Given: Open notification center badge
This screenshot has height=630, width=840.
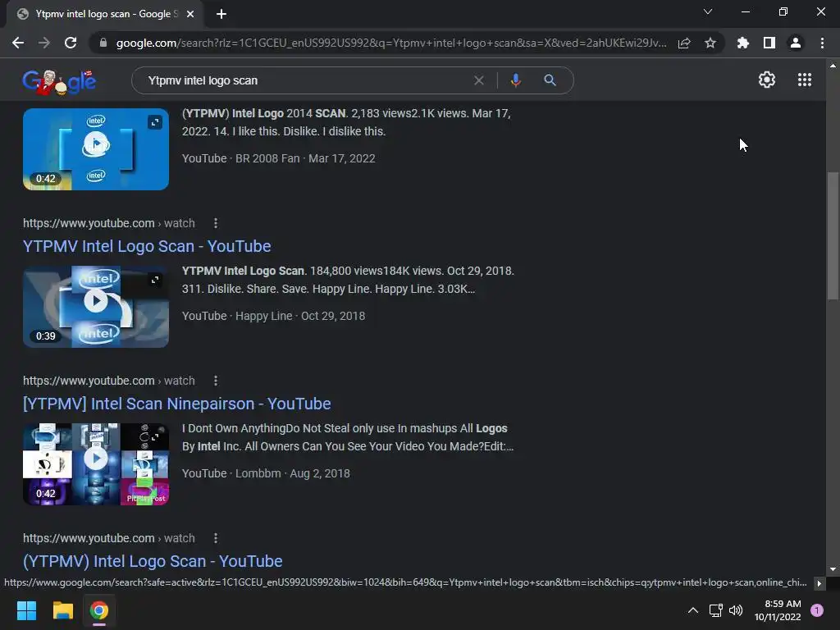Looking at the screenshot, I should click(x=816, y=610).
